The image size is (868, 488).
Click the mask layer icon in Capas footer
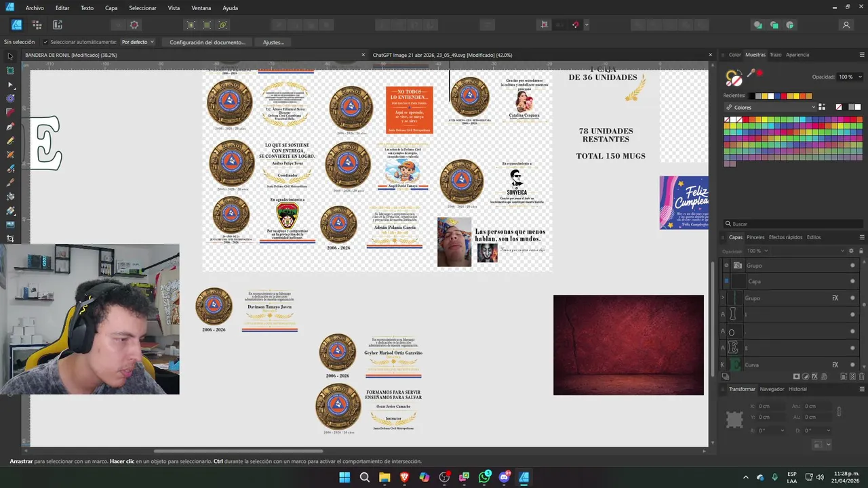pyautogui.click(x=797, y=376)
